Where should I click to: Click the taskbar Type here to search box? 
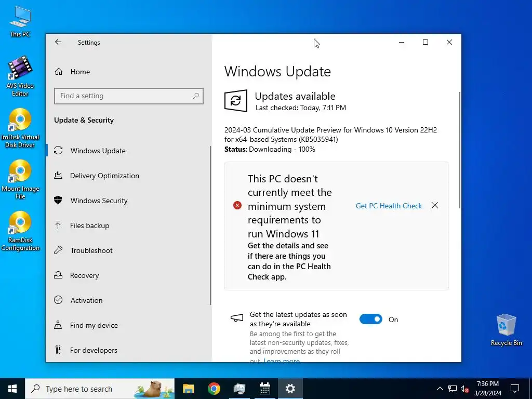pos(100,389)
